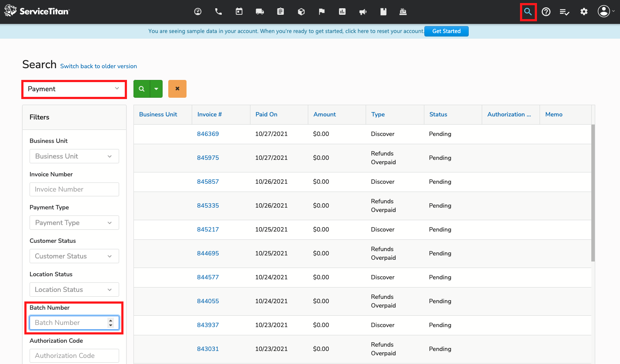Open the user profile avatar menu
620x364 pixels.
coord(606,12)
